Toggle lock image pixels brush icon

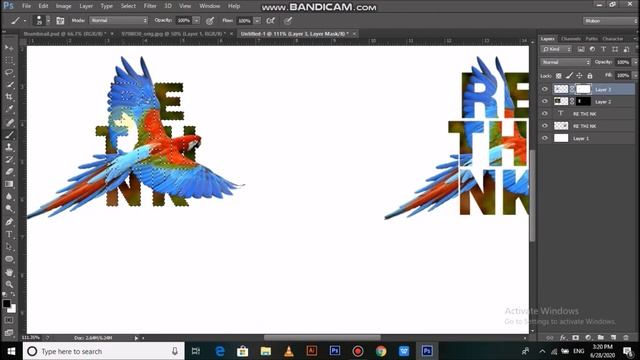click(569, 76)
